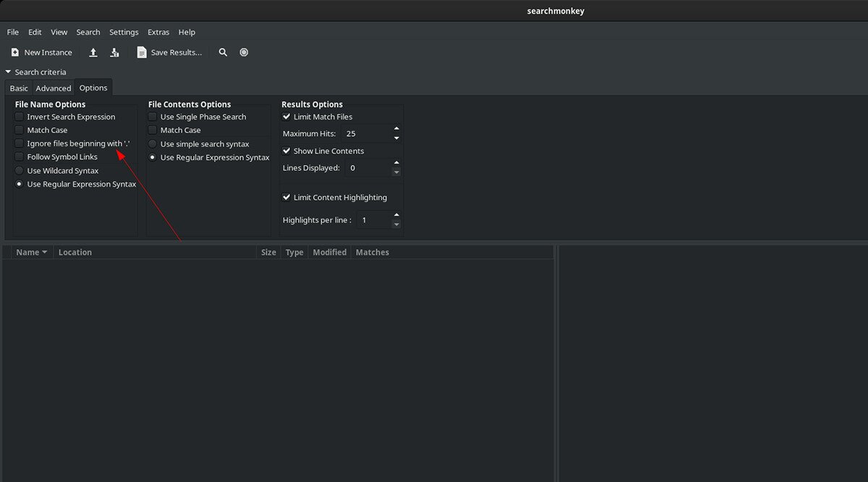Switch to the Basic tab
868x482 pixels.
point(18,88)
